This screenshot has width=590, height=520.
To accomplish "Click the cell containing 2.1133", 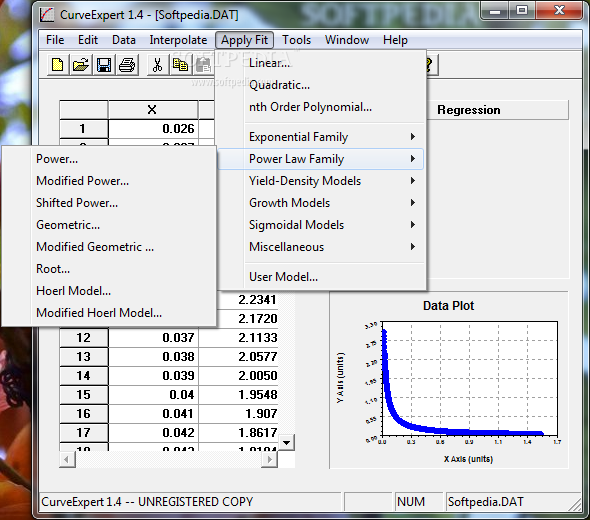I will pos(239,338).
